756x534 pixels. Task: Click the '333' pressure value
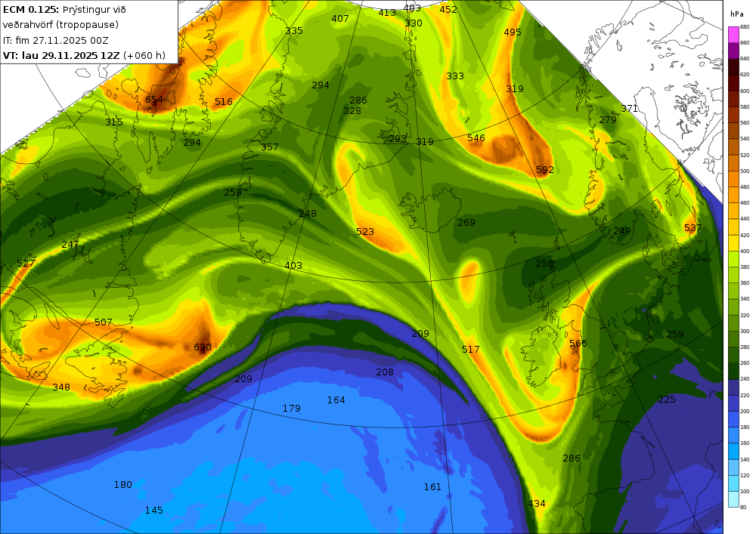coord(455,76)
